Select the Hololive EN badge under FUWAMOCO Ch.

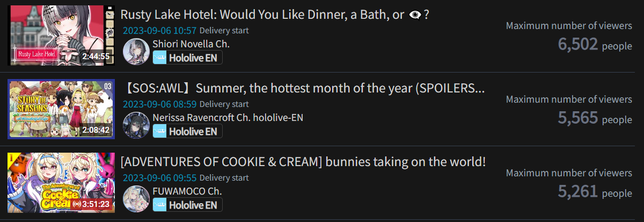click(x=187, y=205)
